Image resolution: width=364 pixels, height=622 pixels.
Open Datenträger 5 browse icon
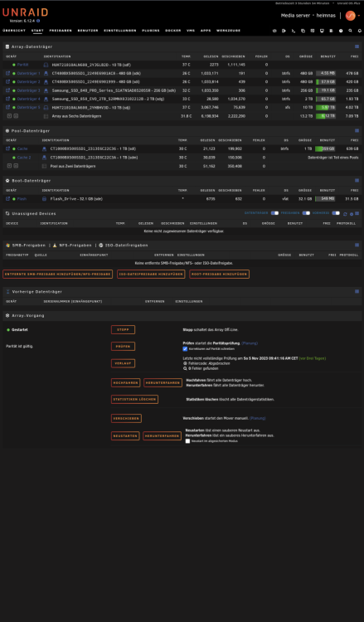pos(7,108)
